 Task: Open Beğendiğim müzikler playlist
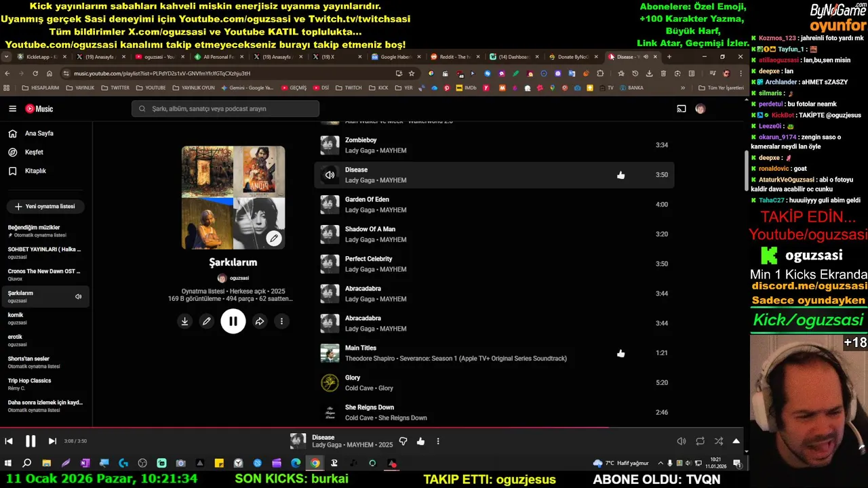pyautogui.click(x=45, y=230)
